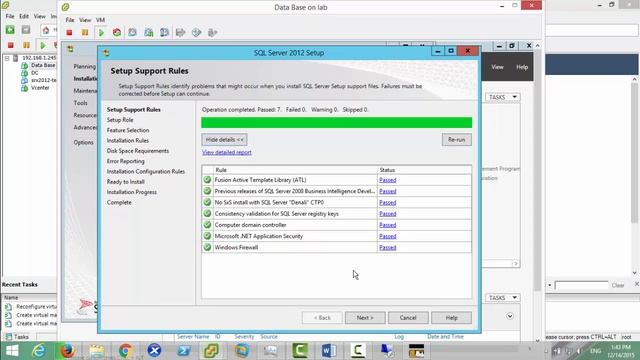640x360 pixels.
Task: Open the vSphere Client taskbar icon
Action: coord(212,351)
